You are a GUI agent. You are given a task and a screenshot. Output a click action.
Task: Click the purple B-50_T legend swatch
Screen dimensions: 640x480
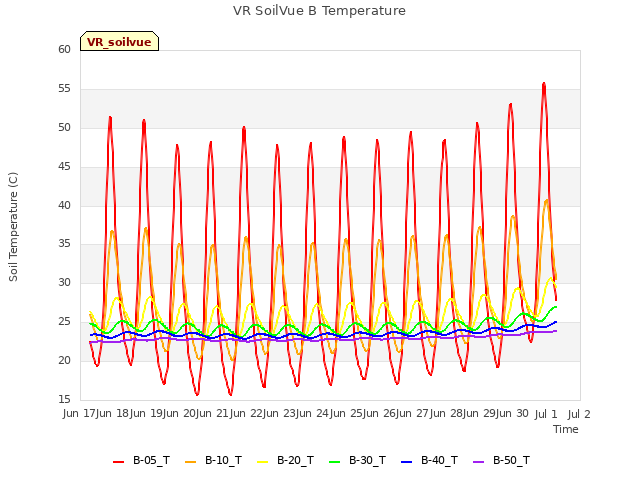(479, 462)
